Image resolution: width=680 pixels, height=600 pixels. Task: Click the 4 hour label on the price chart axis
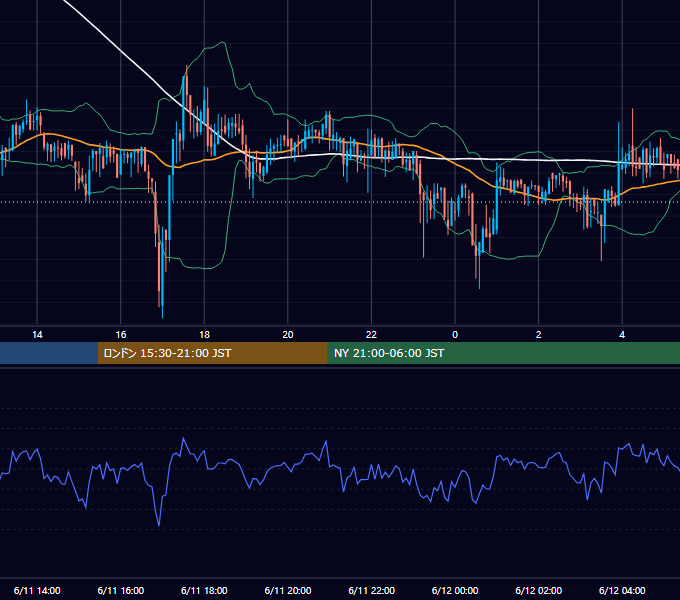point(622,335)
